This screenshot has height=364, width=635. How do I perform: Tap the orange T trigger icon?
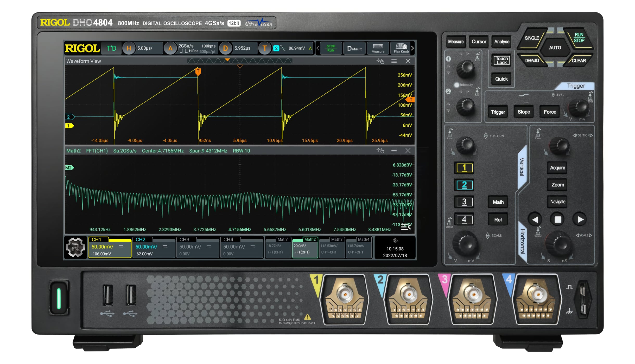[265, 48]
